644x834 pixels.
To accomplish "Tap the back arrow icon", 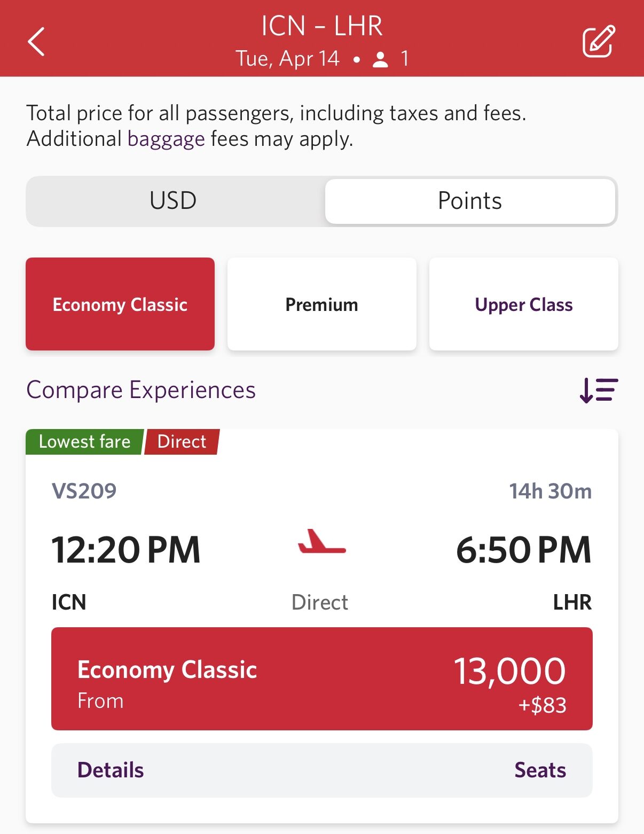I will (x=36, y=42).
